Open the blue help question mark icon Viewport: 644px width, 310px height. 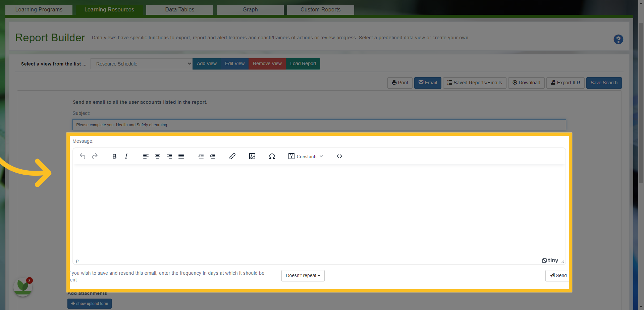tap(619, 39)
